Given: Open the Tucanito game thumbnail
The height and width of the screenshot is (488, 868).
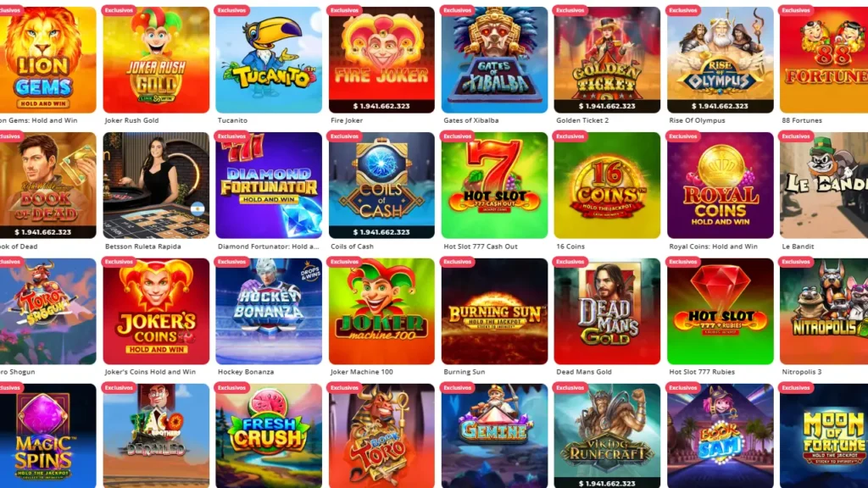Looking at the screenshot, I should pos(269,60).
